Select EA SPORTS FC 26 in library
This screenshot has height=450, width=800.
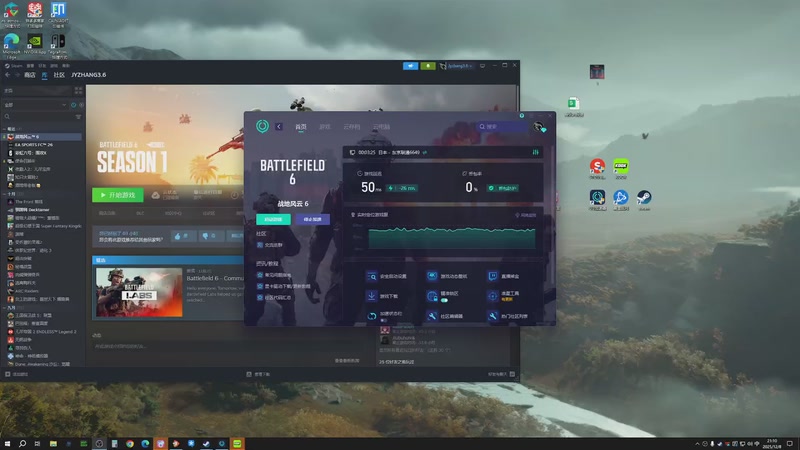(33, 145)
